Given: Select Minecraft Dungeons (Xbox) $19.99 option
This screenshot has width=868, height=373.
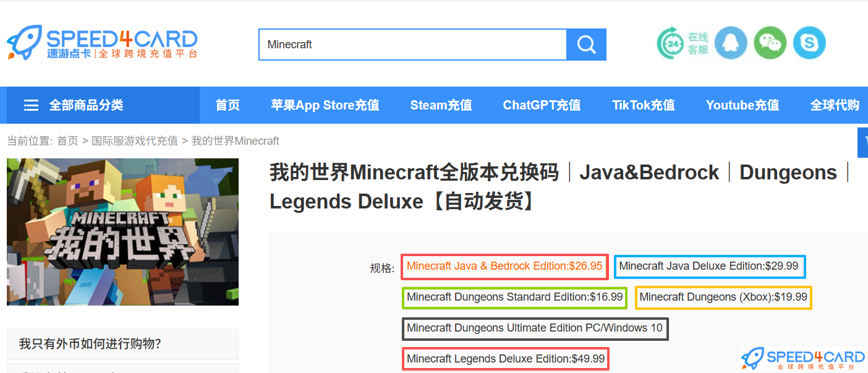Looking at the screenshot, I should point(723,298).
